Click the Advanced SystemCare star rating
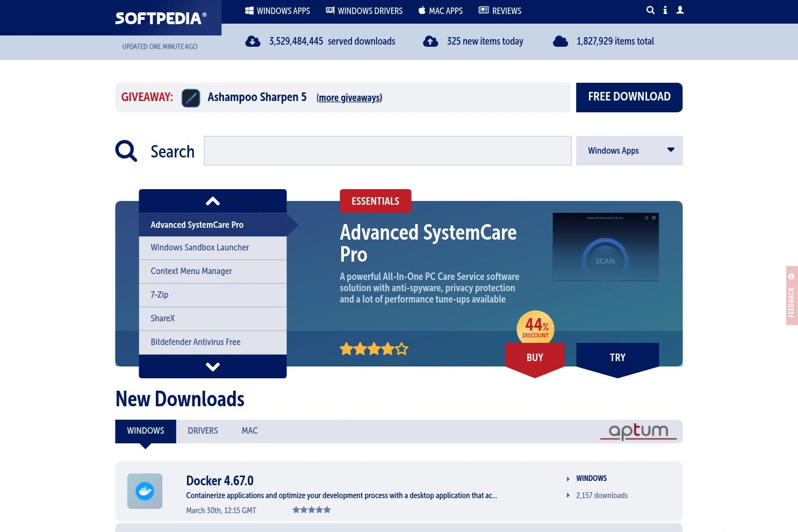798x532 pixels. [x=374, y=349]
